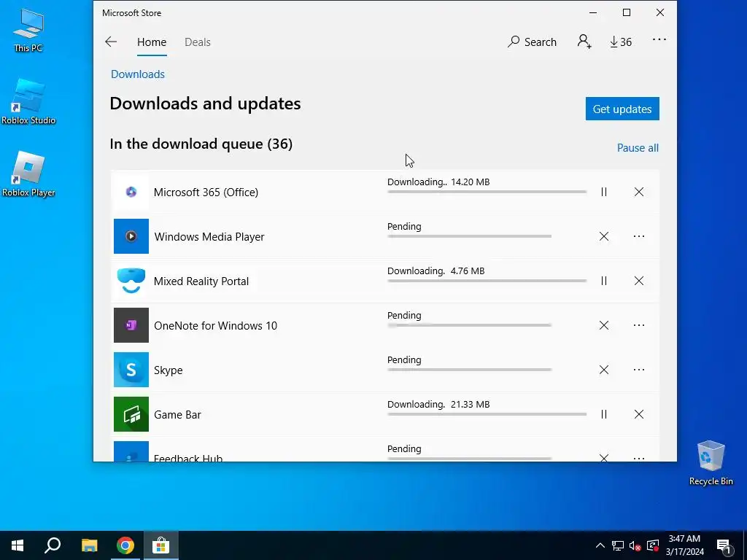Cancel the OneNote for Windows 10 download

tap(603, 325)
